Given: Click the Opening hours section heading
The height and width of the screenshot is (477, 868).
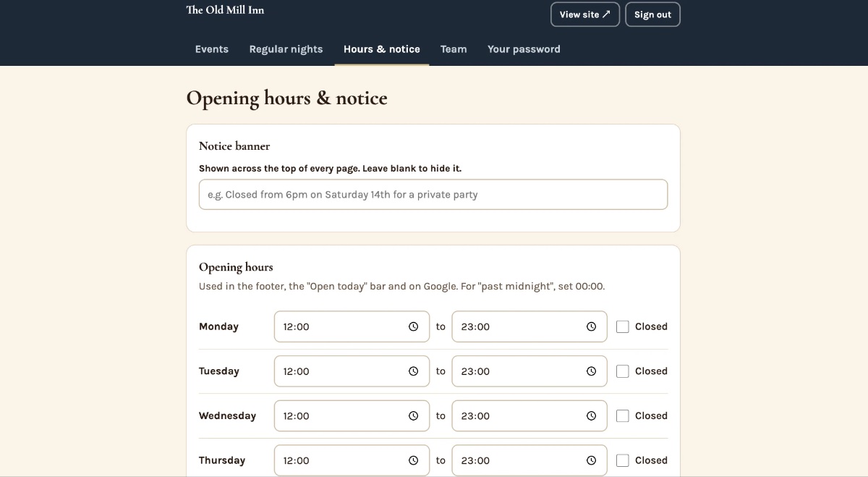Looking at the screenshot, I should [236, 267].
